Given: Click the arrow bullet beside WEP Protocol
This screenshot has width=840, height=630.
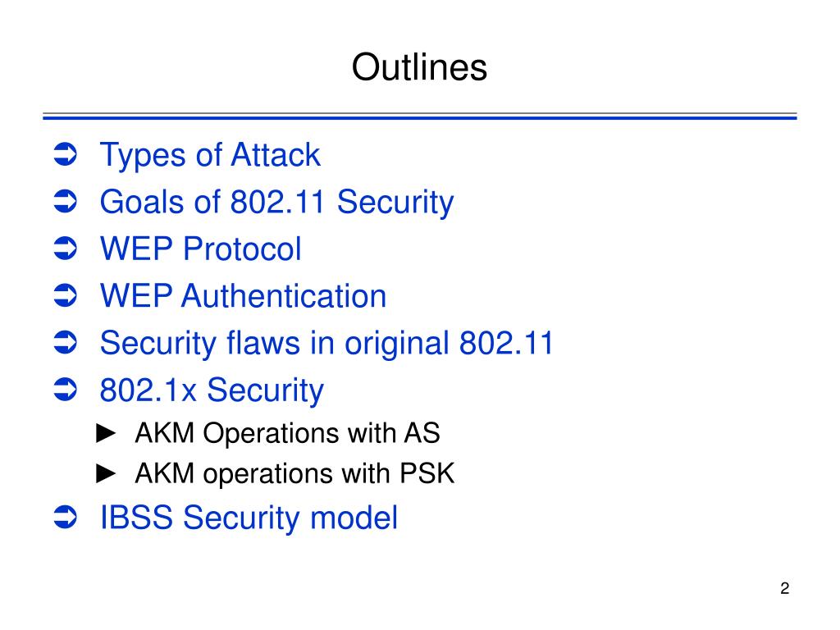Looking at the screenshot, I should coord(66,249).
